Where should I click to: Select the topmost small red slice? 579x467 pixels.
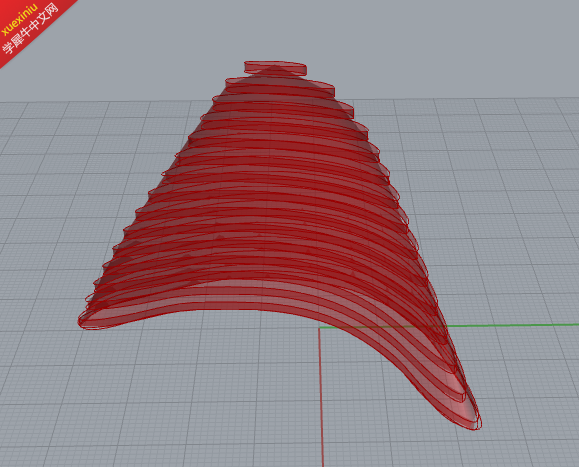coord(275,68)
